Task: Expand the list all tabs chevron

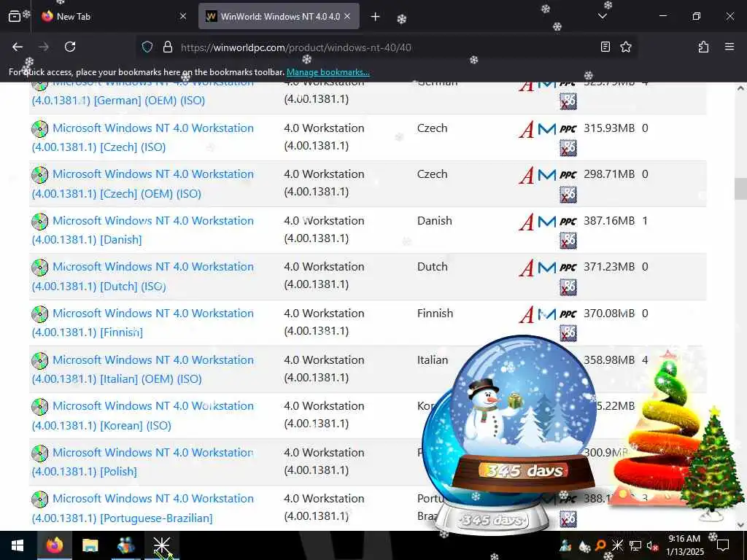Action: pyautogui.click(x=602, y=17)
